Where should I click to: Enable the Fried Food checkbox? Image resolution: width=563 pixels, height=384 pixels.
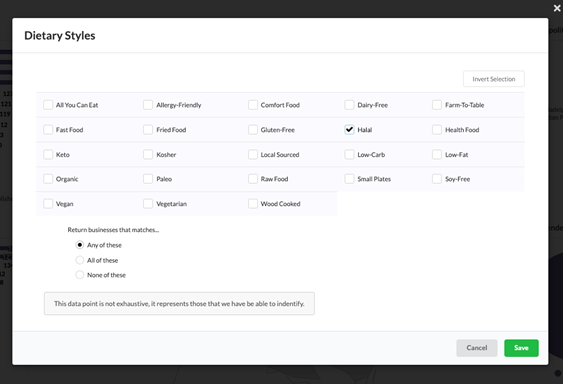click(x=148, y=130)
